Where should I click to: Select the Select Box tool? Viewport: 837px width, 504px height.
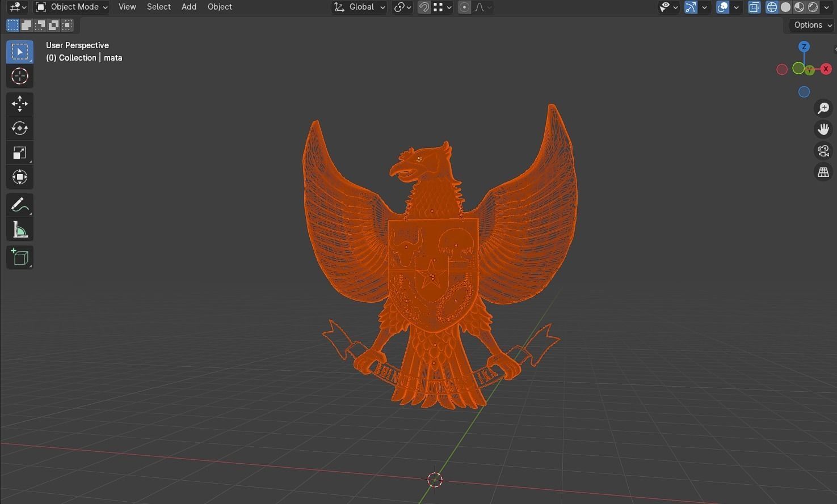pyautogui.click(x=20, y=52)
